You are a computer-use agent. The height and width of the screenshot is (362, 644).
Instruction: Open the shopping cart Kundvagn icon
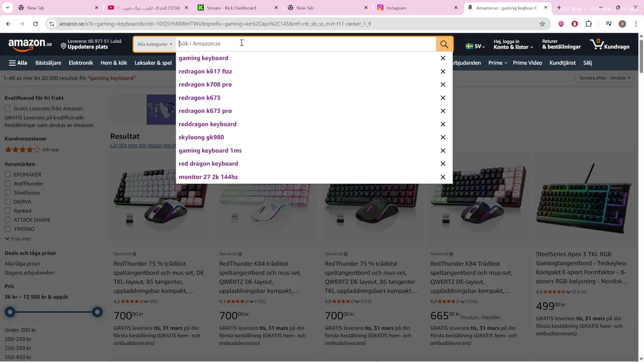pyautogui.click(x=610, y=45)
